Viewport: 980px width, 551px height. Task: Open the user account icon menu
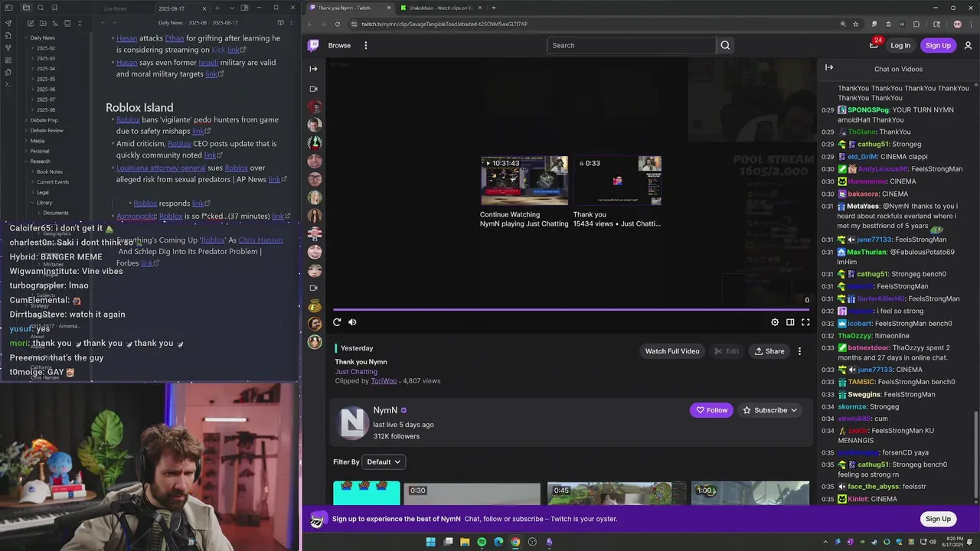tap(968, 45)
